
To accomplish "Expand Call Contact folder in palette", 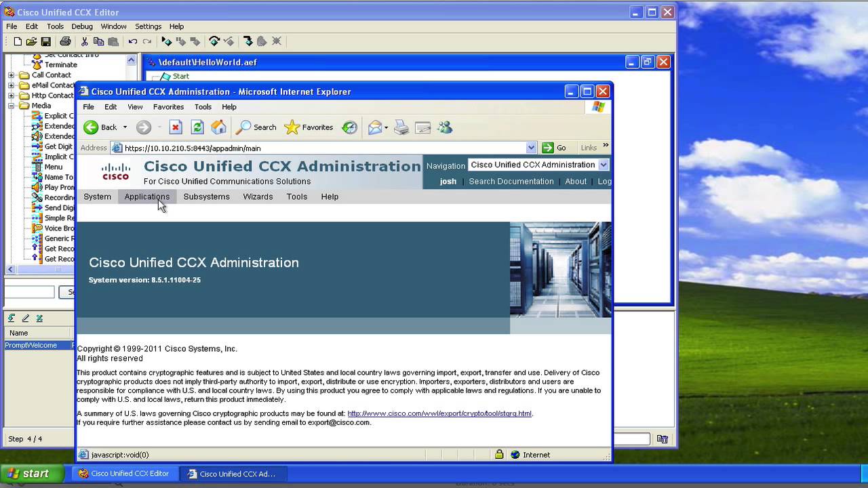I will pos(11,75).
